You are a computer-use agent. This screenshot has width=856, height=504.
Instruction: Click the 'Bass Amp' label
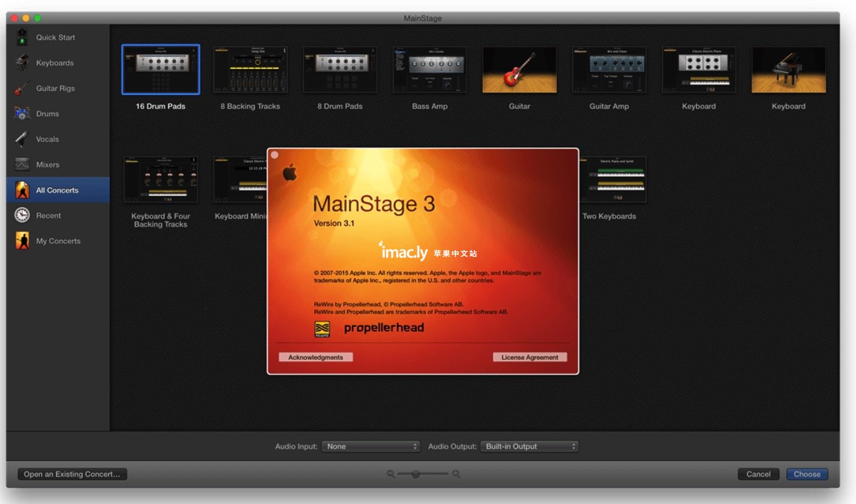point(430,107)
